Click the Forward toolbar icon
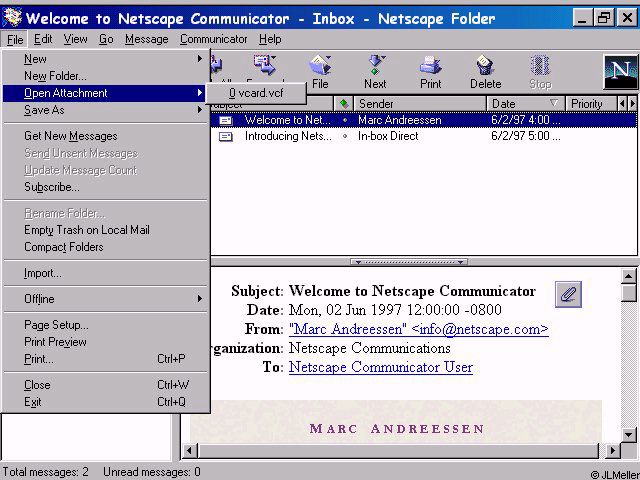The width and height of the screenshot is (640, 480). tap(265, 65)
